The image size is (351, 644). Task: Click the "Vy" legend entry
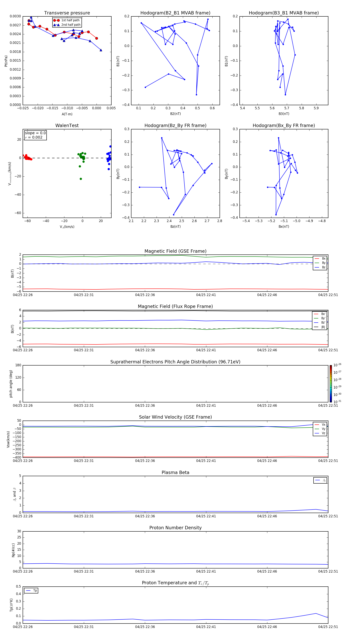[x=320, y=429]
